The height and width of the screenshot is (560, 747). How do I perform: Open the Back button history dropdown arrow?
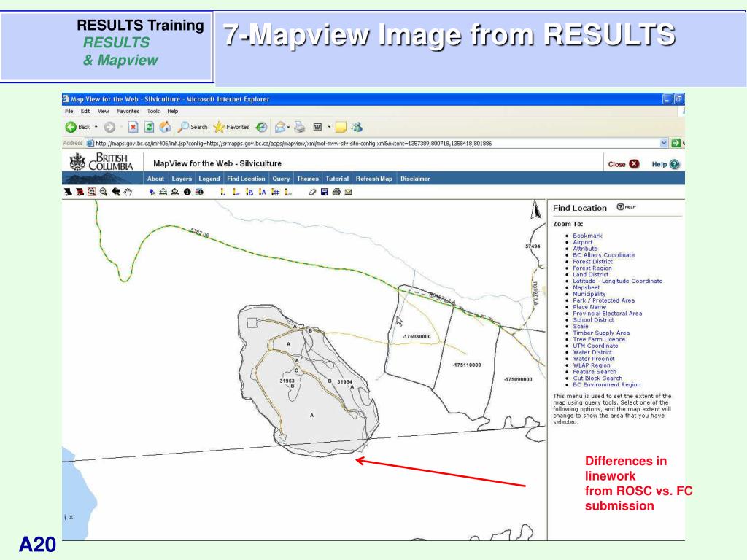click(96, 127)
